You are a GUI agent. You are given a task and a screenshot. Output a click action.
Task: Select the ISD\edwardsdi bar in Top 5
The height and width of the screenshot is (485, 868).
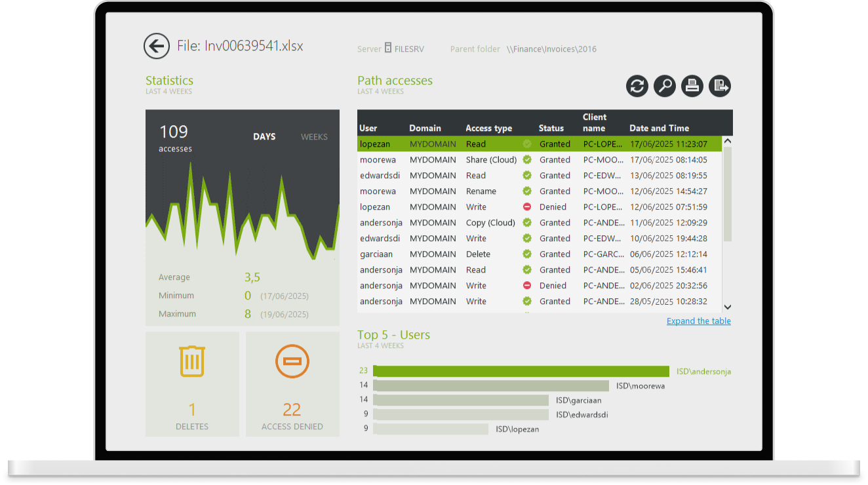point(461,415)
